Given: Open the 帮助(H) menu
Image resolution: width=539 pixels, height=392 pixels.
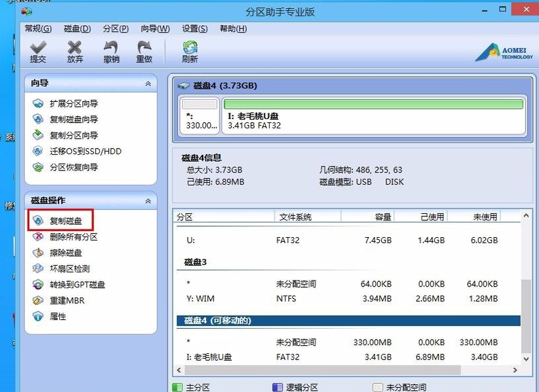Looking at the screenshot, I should (233, 29).
